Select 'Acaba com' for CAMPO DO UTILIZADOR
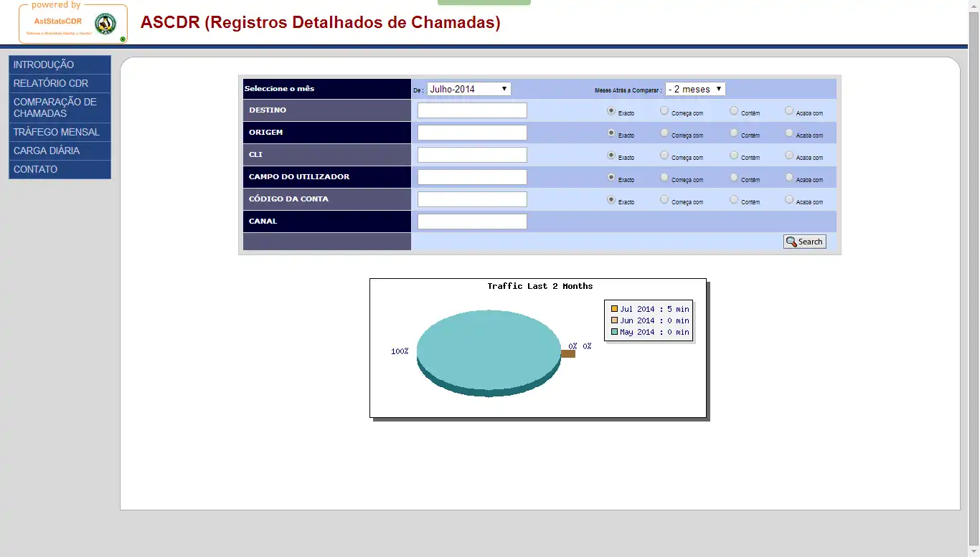The image size is (980, 557). pyautogui.click(x=789, y=178)
